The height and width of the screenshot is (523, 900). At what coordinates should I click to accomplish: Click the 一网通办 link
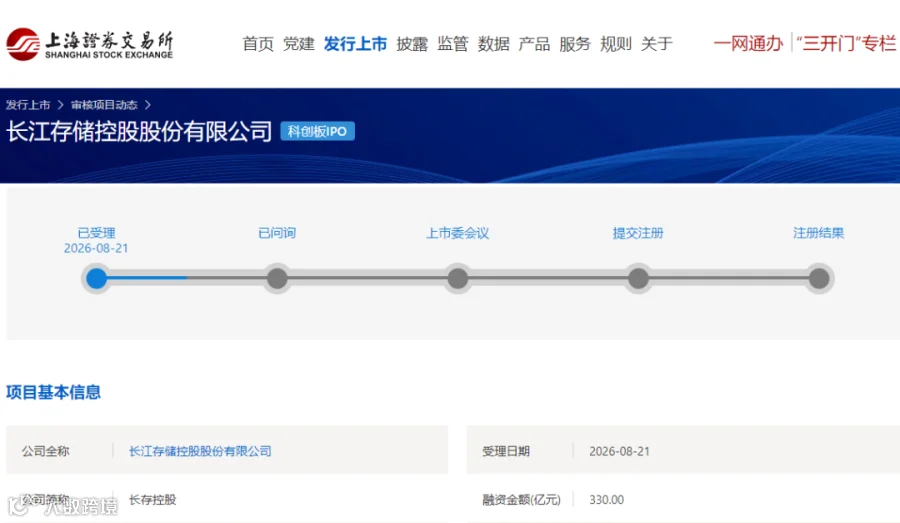[748, 44]
